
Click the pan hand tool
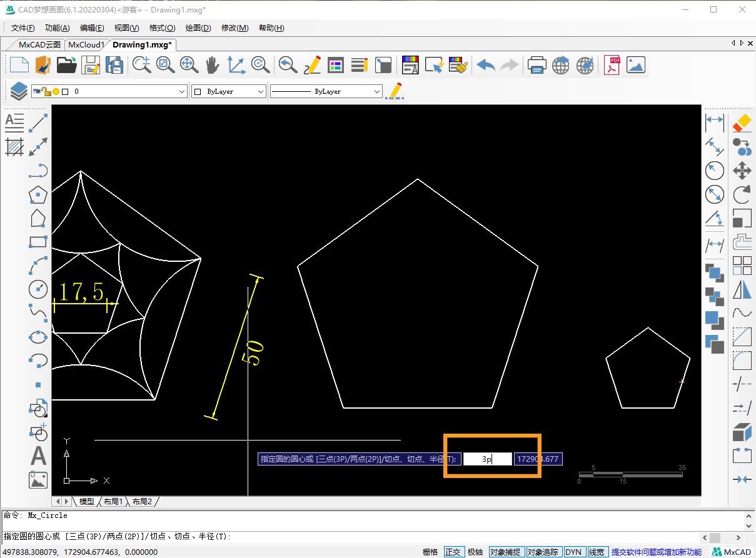[213, 65]
